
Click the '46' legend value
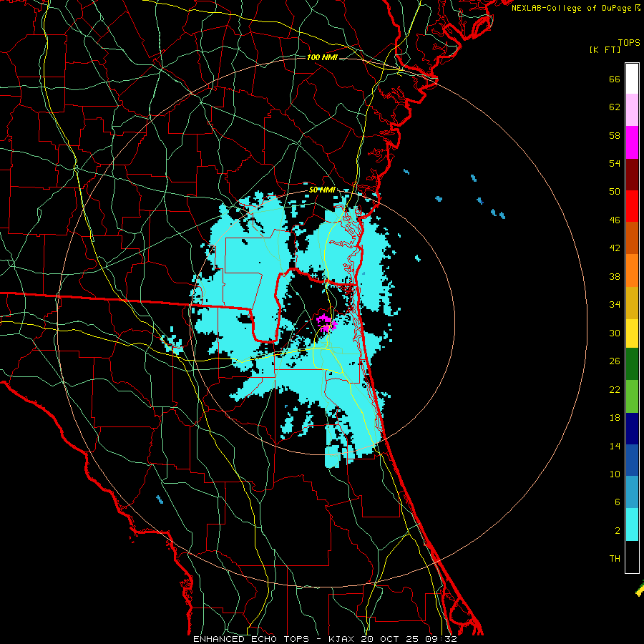coord(615,220)
